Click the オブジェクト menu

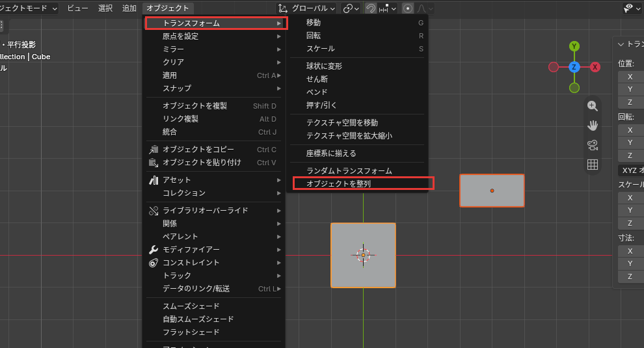(x=168, y=8)
